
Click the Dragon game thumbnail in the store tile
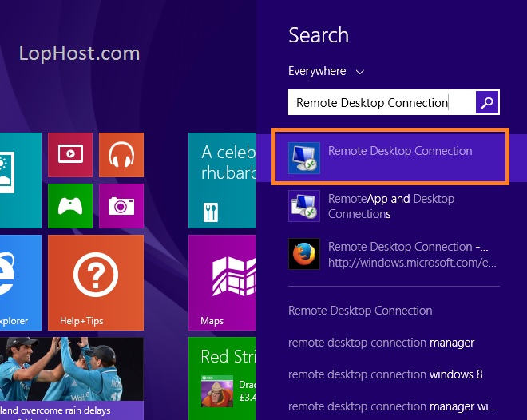217,391
